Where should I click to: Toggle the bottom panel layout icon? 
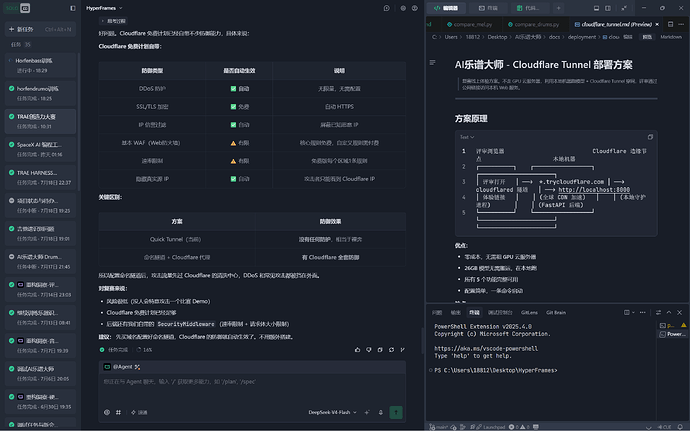pyautogui.click(x=596, y=8)
